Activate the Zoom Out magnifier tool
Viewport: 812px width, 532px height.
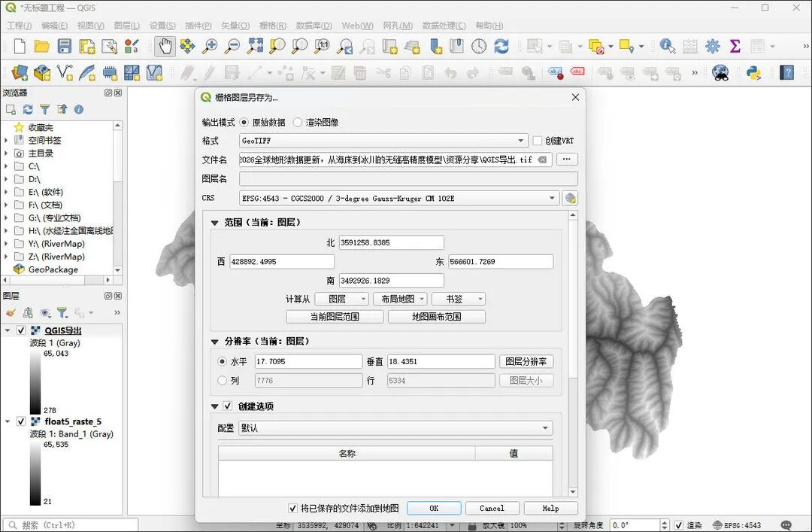click(x=232, y=46)
